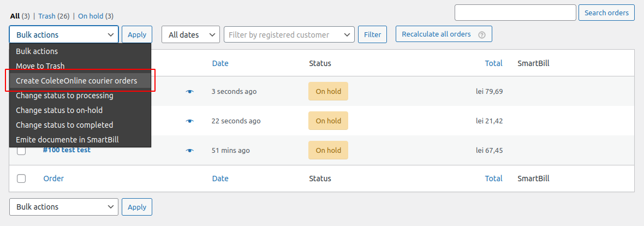
Task: Click the 22 seconds ago date cell
Action: click(236, 121)
